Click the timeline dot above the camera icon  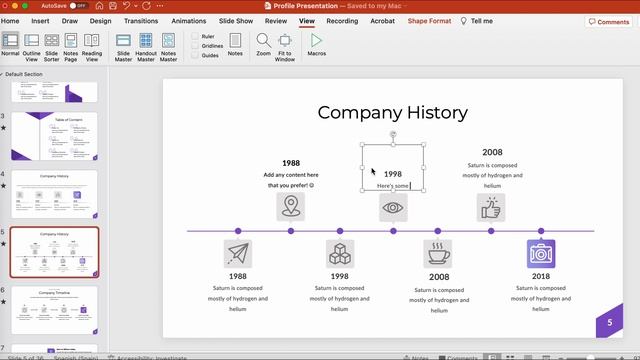click(541, 231)
